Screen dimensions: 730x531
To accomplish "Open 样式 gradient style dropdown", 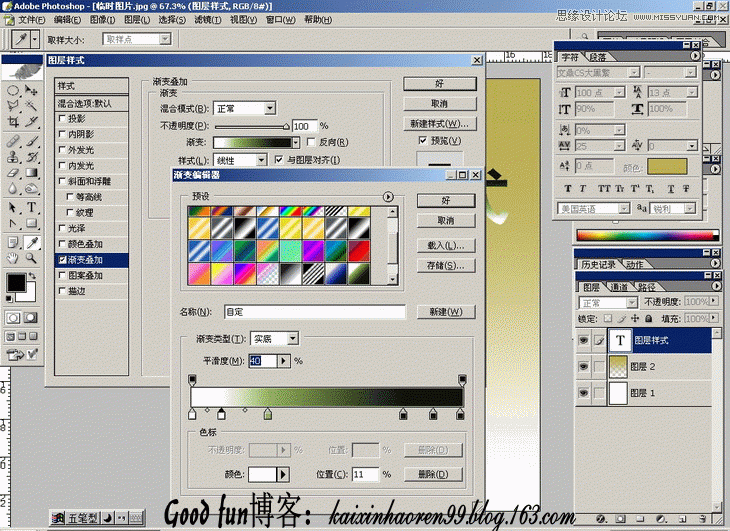I will (x=261, y=160).
